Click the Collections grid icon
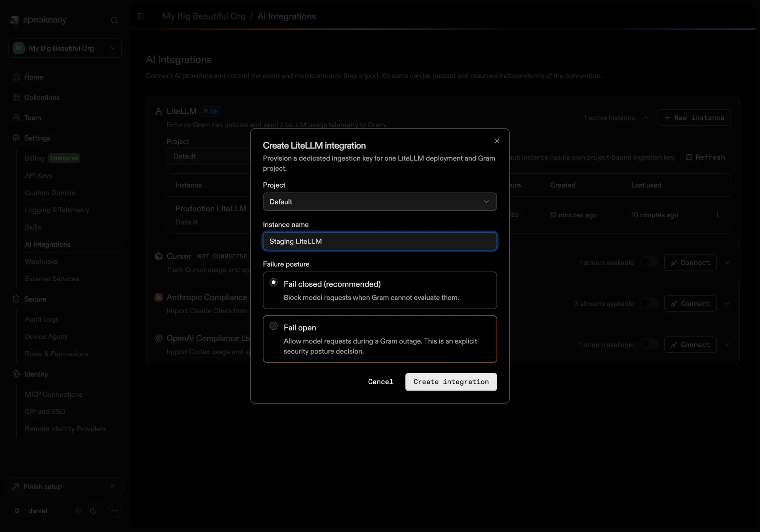The image size is (760, 532). [x=16, y=97]
